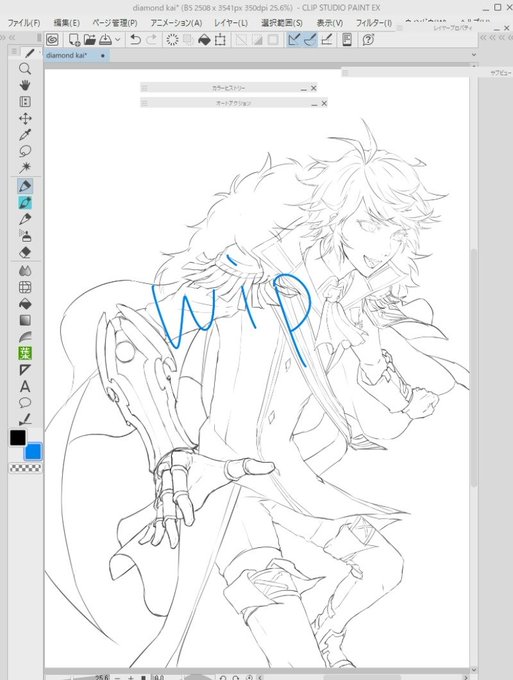Select the Brush tool

(25, 219)
